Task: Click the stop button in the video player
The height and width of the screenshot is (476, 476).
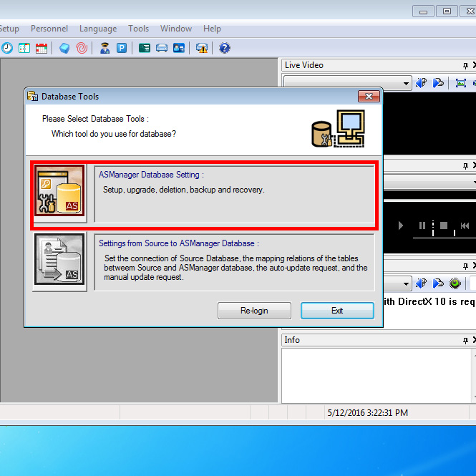Action: 444,225
